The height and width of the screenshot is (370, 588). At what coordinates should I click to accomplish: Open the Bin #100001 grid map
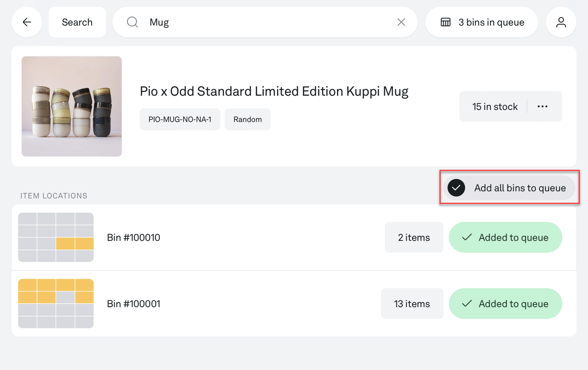pyautogui.click(x=56, y=304)
